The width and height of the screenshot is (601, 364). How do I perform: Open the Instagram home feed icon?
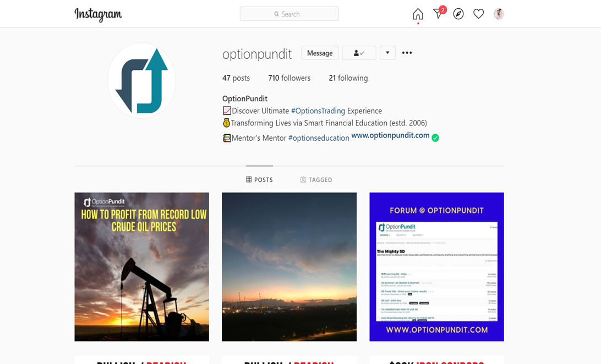[418, 14]
